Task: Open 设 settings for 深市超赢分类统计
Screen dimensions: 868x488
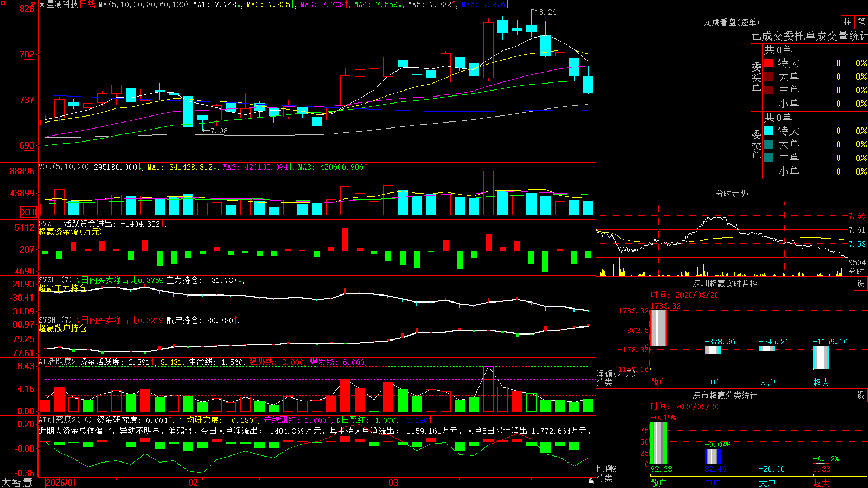Action: [861, 395]
